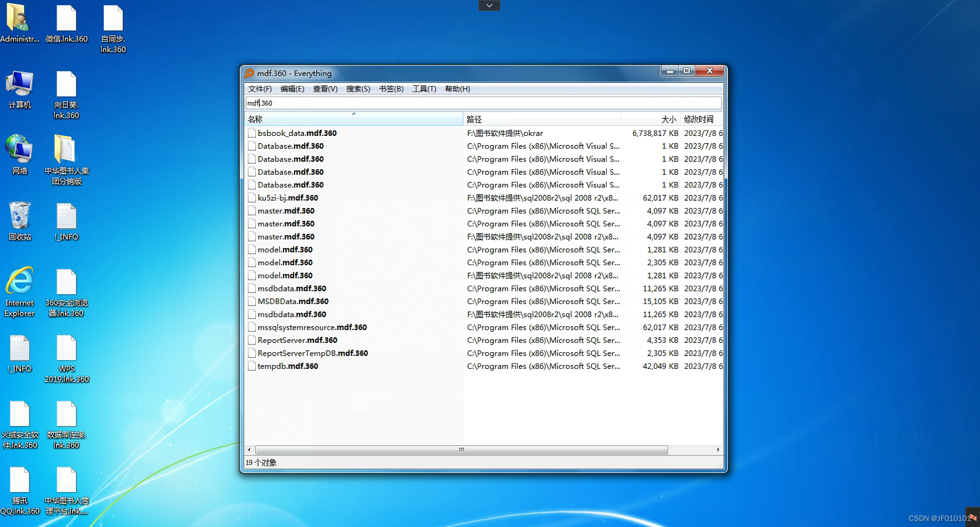Open the 回收站 recycle bin
The height and width of the screenshot is (527, 980).
(x=19, y=221)
